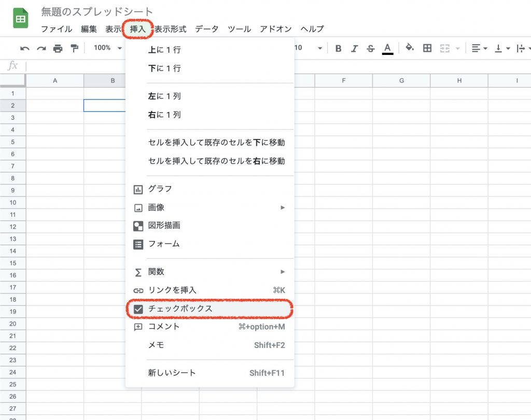Open the borders grid icon

coord(427,48)
